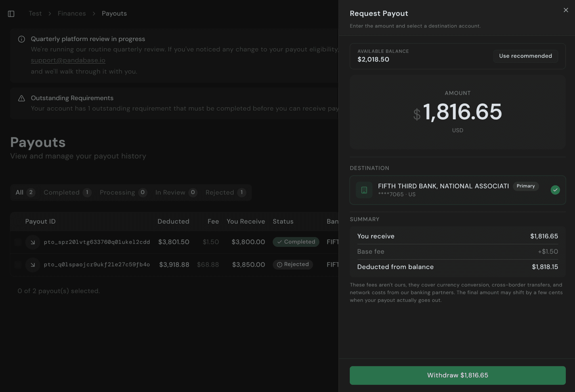Toggle the sidebar panel icon
575x392 pixels.
(11, 14)
